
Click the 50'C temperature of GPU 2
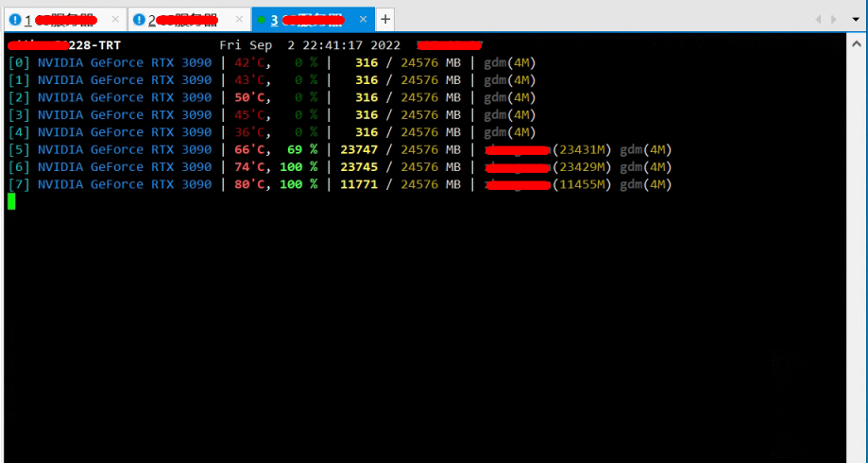249,97
